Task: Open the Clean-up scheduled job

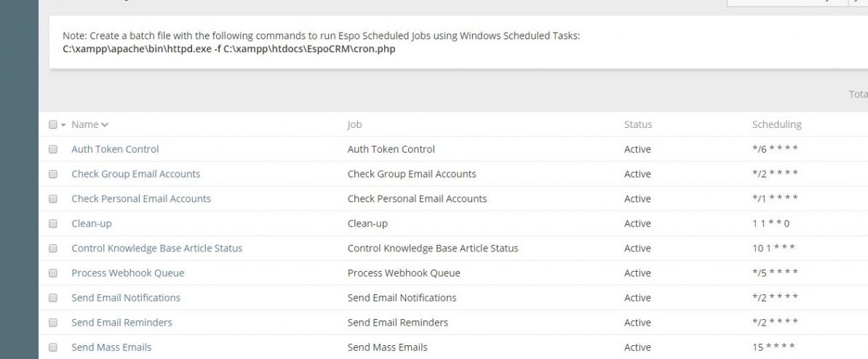Action: [x=92, y=223]
